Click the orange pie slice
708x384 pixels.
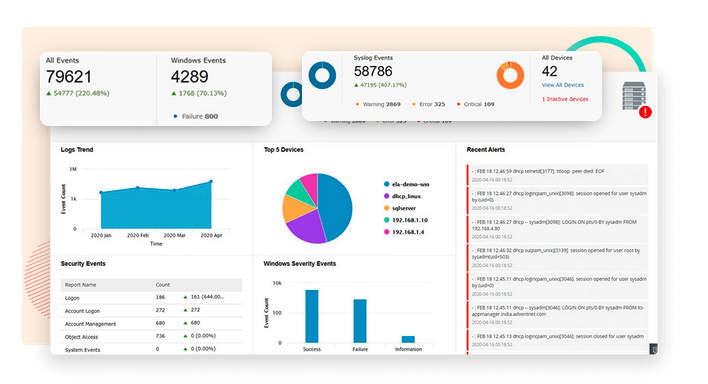(296, 208)
